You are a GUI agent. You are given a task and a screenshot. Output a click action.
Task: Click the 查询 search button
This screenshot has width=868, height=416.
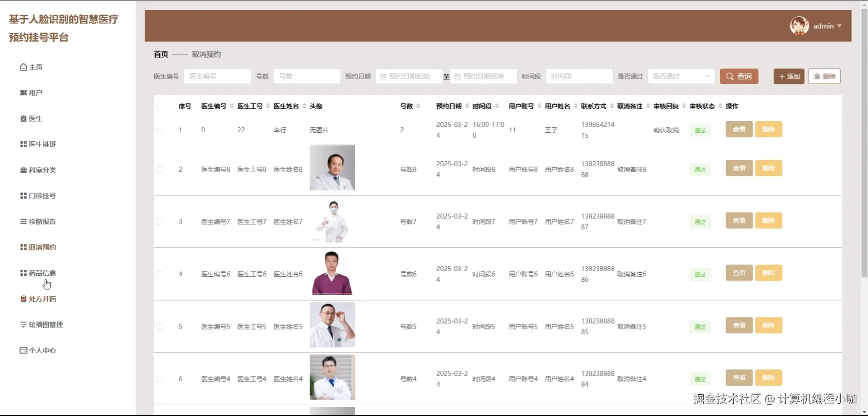click(739, 76)
